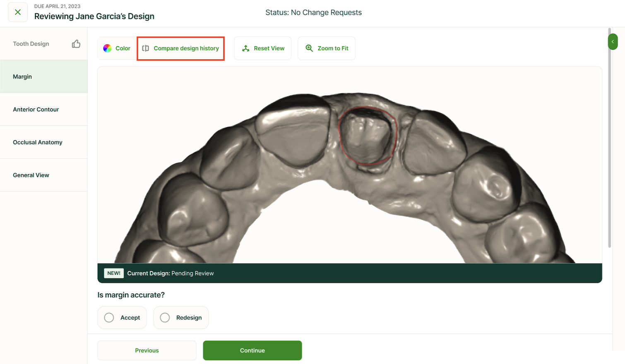Click the rainbow Color wheel icon
Viewport: 625px width, 364px height.
(x=107, y=48)
